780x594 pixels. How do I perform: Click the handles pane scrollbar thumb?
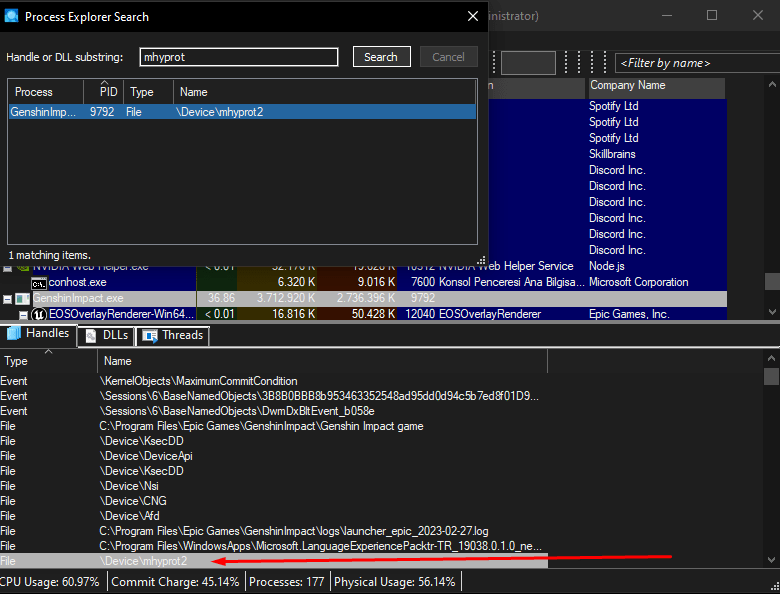772,377
